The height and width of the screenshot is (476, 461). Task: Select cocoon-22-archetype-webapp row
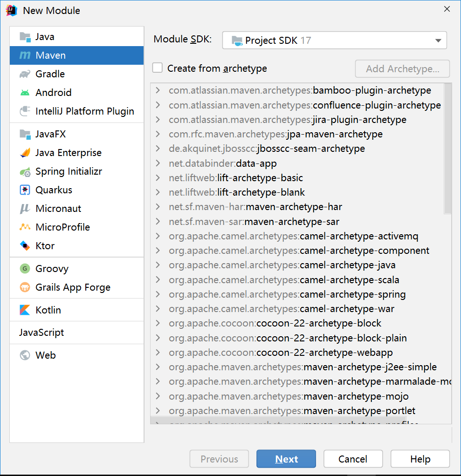pos(297,353)
